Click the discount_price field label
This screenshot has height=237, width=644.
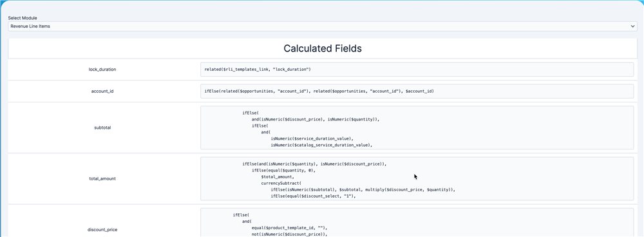pyautogui.click(x=102, y=230)
